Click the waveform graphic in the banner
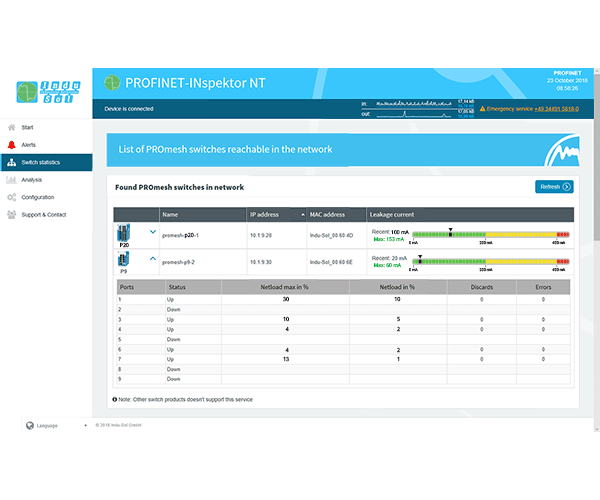Image resolution: width=600 pixels, height=500 pixels. click(x=562, y=150)
